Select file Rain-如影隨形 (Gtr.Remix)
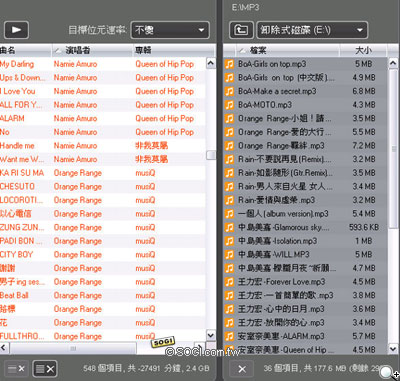Image resolution: width=400 pixels, height=381 pixels. point(305,173)
